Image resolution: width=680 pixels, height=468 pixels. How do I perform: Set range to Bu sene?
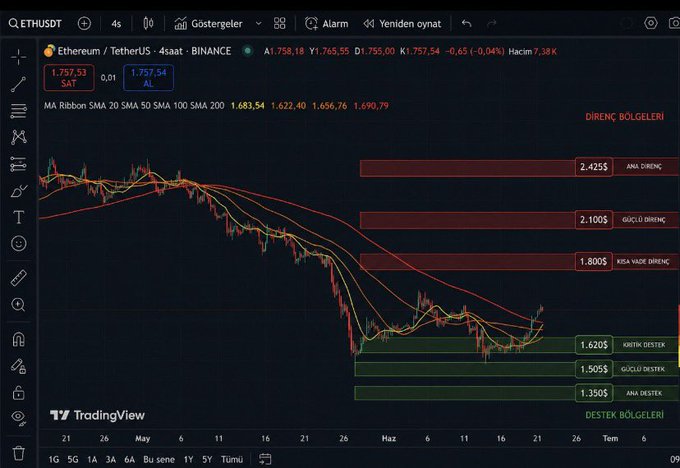(x=159, y=459)
